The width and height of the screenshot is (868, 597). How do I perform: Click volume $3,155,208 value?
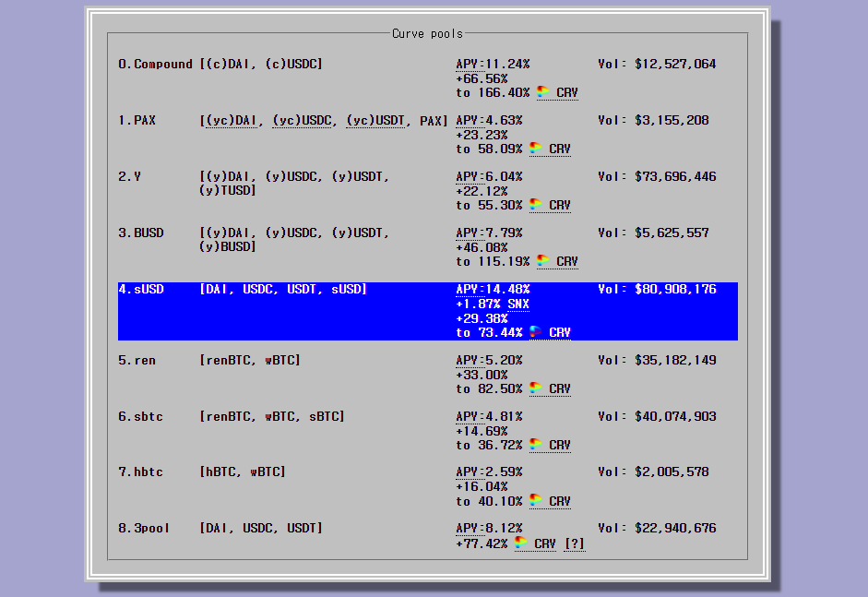coord(672,120)
